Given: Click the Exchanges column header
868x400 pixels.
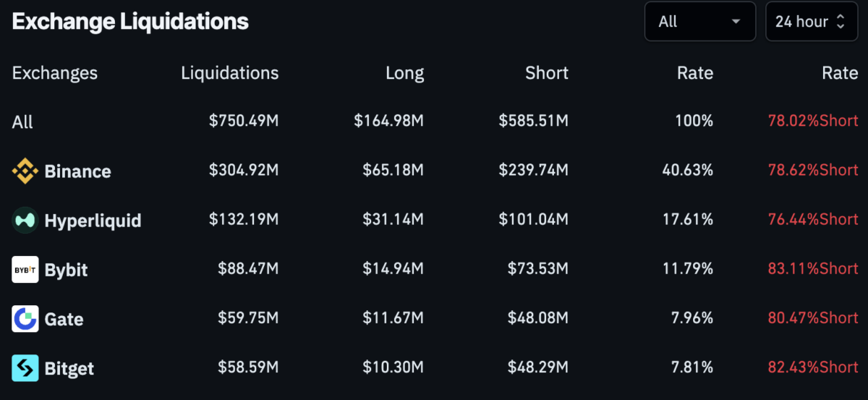Looking at the screenshot, I should click(55, 73).
